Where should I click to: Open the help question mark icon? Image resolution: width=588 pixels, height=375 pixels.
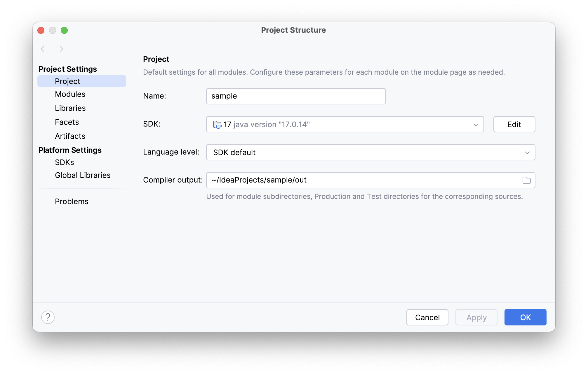(x=48, y=317)
